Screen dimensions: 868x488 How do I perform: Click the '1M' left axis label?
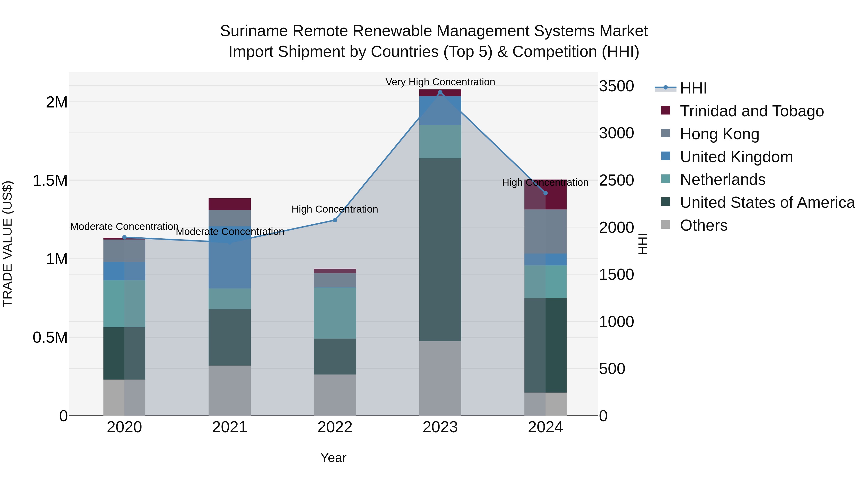(x=57, y=259)
